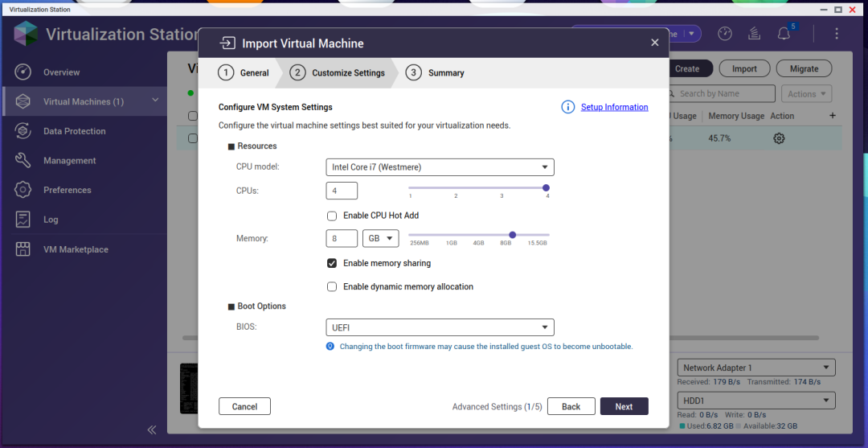This screenshot has height=448, width=868.
Task: Click the Import button
Action: coord(744,68)
